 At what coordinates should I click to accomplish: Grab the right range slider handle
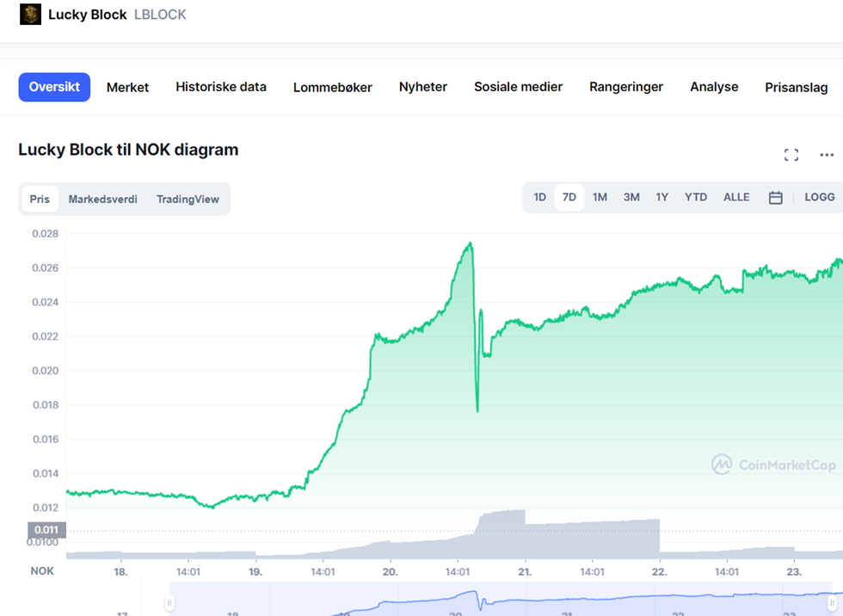832,602
